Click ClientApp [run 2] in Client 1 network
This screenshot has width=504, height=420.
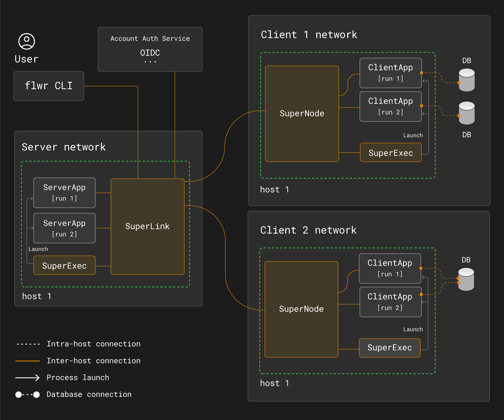(390, 106)
